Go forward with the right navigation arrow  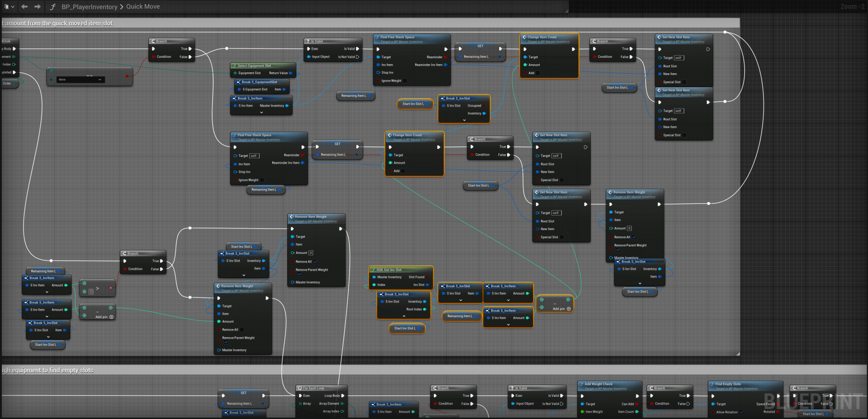[x=38, y=7]
